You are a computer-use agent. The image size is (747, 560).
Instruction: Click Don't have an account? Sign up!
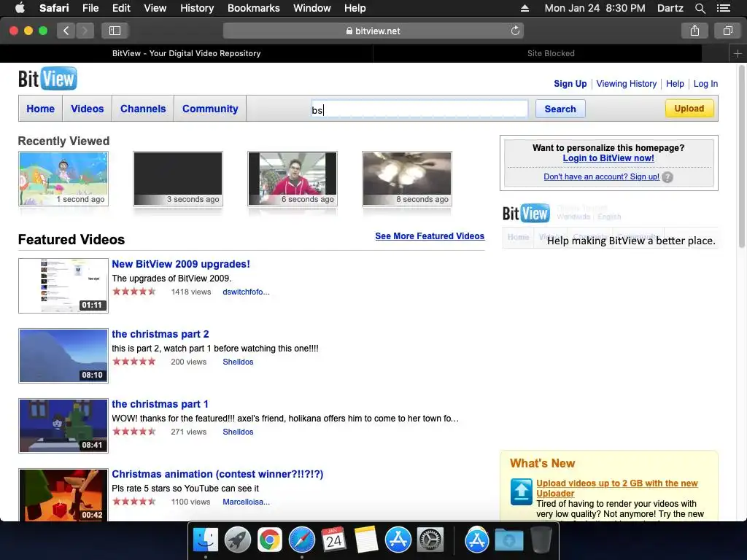(x=601, y=176)
